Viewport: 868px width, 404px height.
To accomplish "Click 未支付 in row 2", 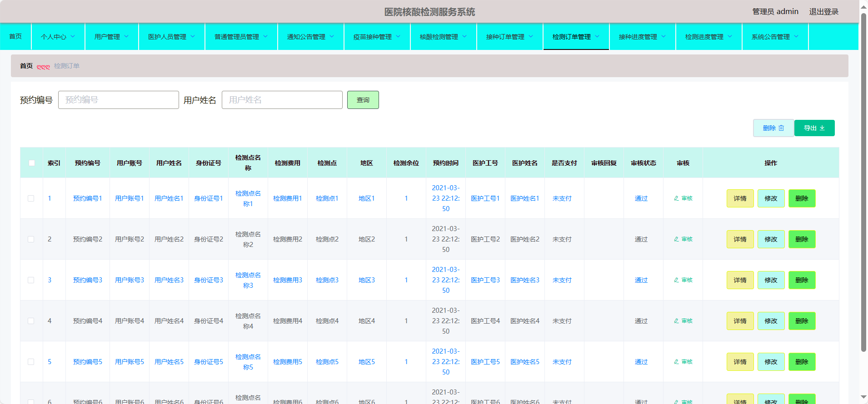I will click(x=562, y=239).
